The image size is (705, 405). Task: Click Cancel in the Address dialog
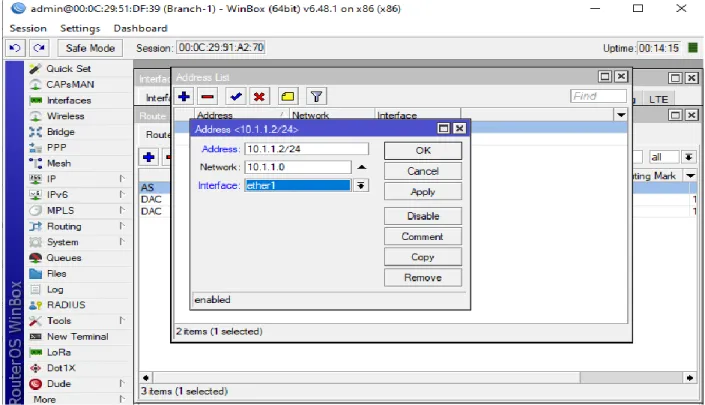coord(423,171)
